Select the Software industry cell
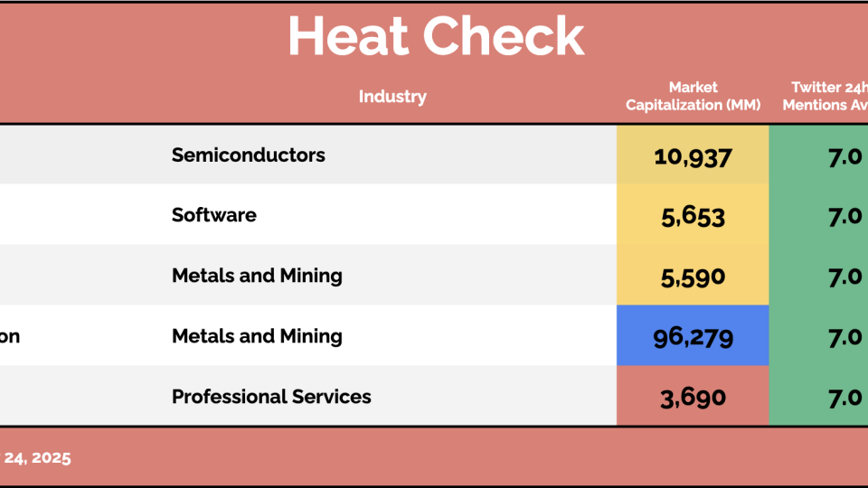 (214, 215)
